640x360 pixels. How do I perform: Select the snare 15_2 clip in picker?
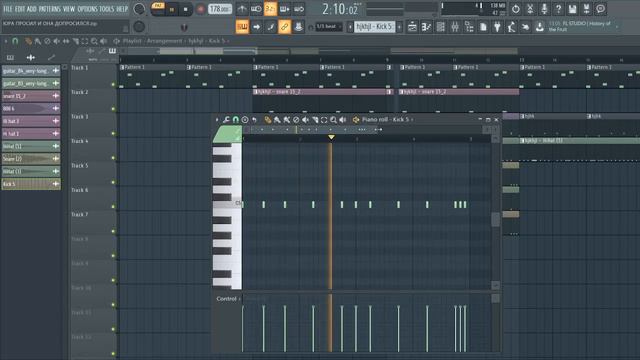click(x=31, y=96)
